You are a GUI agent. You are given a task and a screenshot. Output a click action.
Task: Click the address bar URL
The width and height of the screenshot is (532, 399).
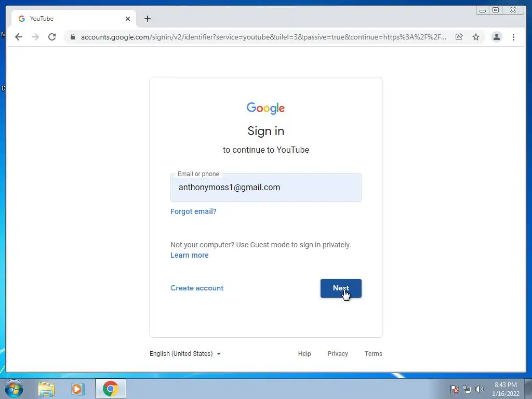263,37
